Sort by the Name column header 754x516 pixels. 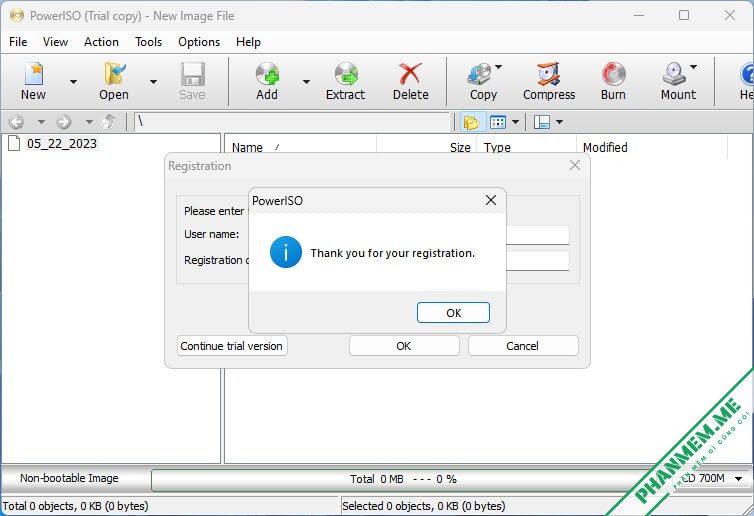tap(301, 147)
